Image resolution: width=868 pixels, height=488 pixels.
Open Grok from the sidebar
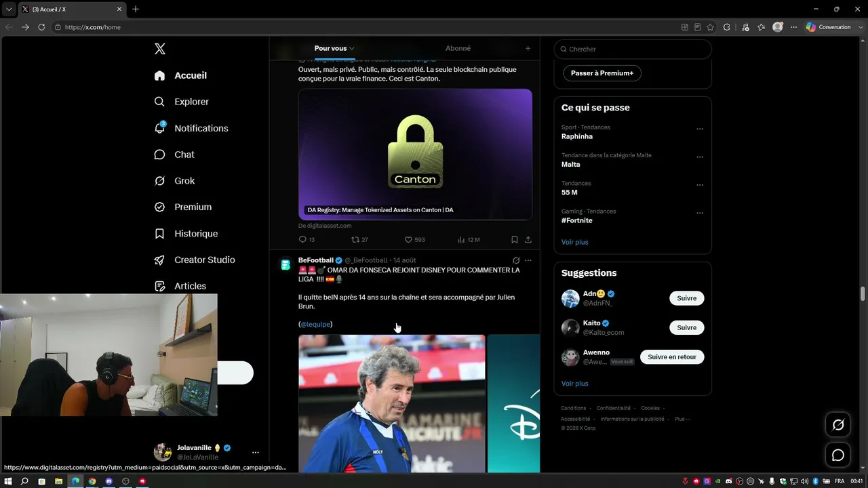tap(174, 181)
